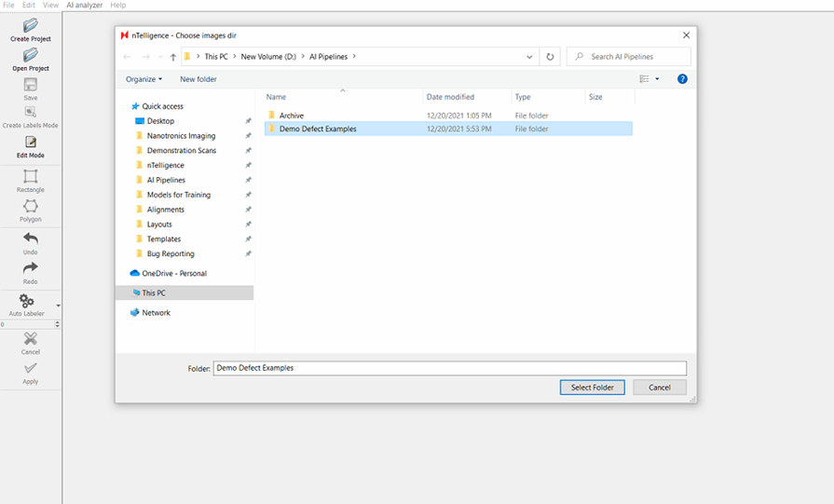Click the Open Project icon
This screenshot has width=834, height=504.
31,56
